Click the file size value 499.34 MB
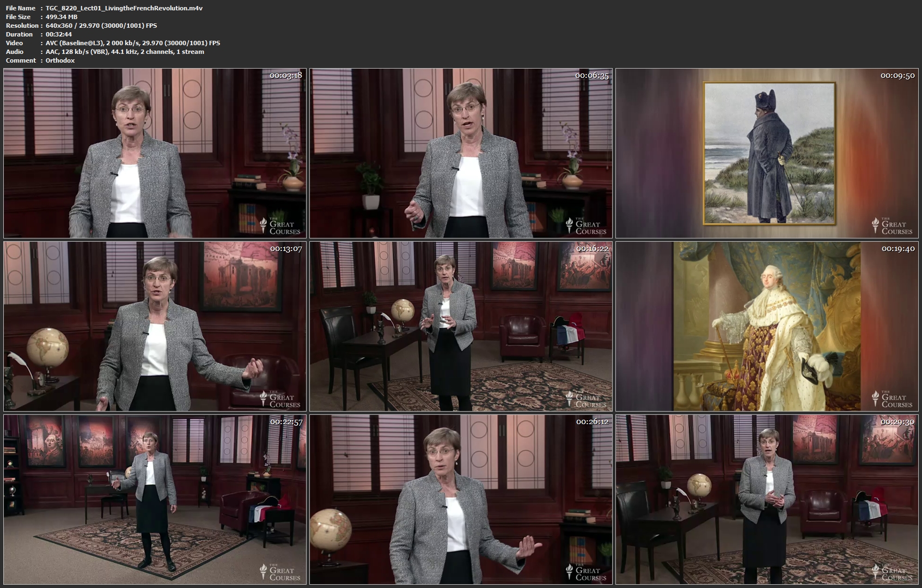 (62, 17)
